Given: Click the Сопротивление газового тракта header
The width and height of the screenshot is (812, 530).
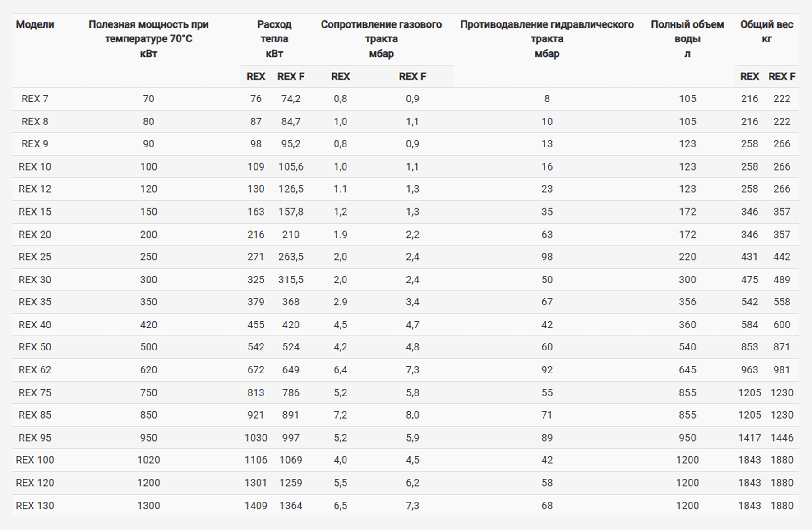Looking at the screenshot, I should (x=381, y=39).
